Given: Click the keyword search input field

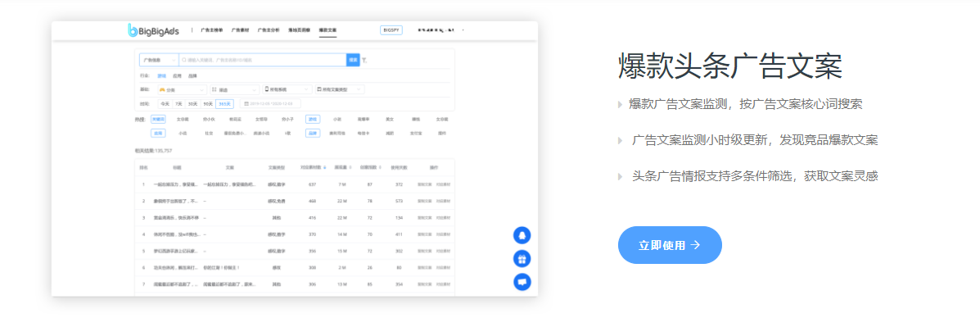Looking at the screenshot, I should (x=263, y=60).
